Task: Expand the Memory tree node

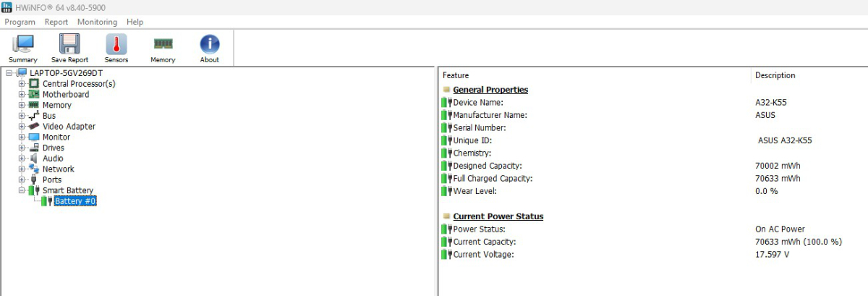Action: click(x=22, y=106)
